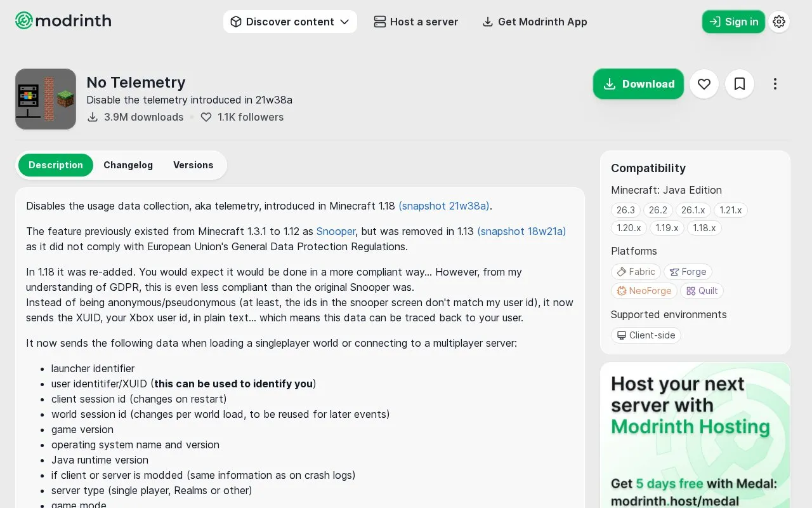
Task: Click the 1.18.x version tag
Action: [x=704, y=228]
